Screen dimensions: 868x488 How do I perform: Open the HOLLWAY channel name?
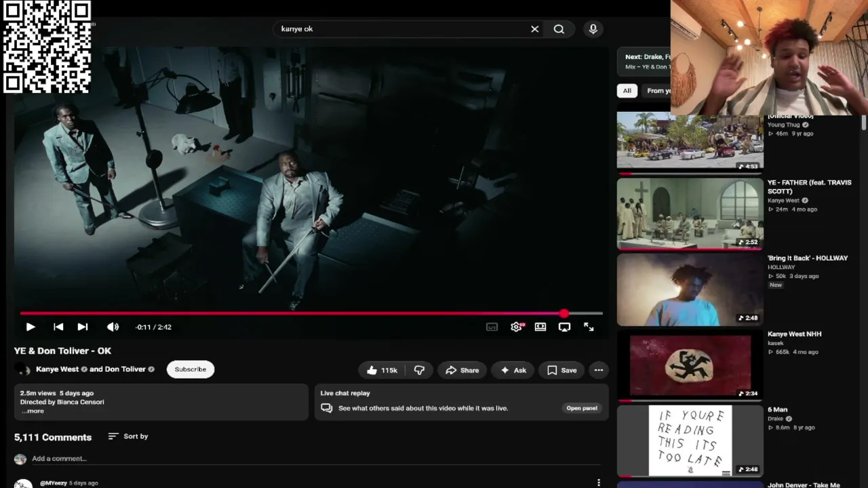click(781, 268)
